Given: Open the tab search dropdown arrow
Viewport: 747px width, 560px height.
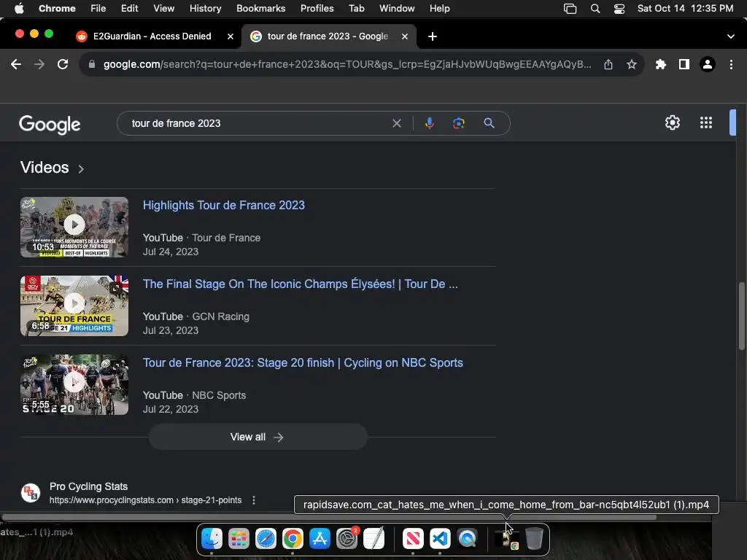Looking at the screenshot, I should 731,36.
